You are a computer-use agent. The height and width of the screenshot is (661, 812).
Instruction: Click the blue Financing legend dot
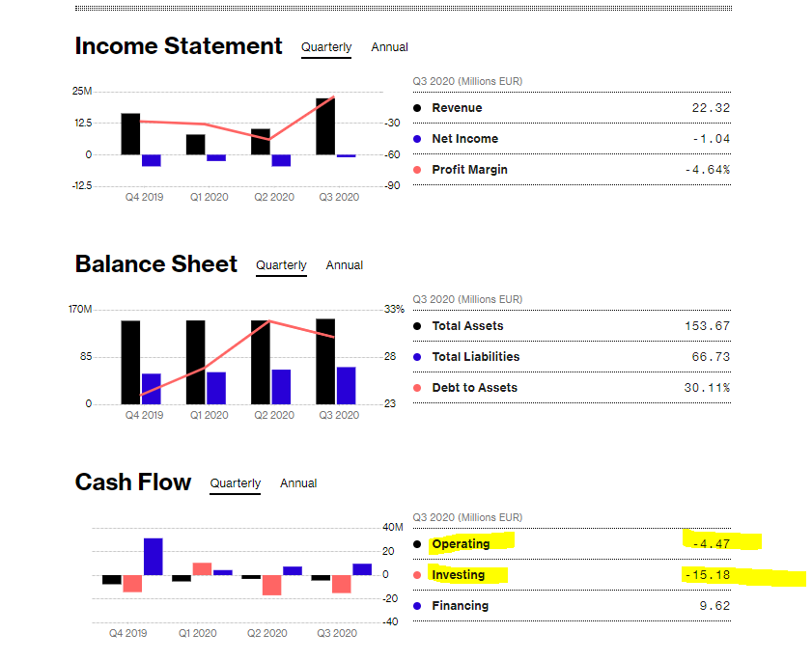(x=417, y=606)
